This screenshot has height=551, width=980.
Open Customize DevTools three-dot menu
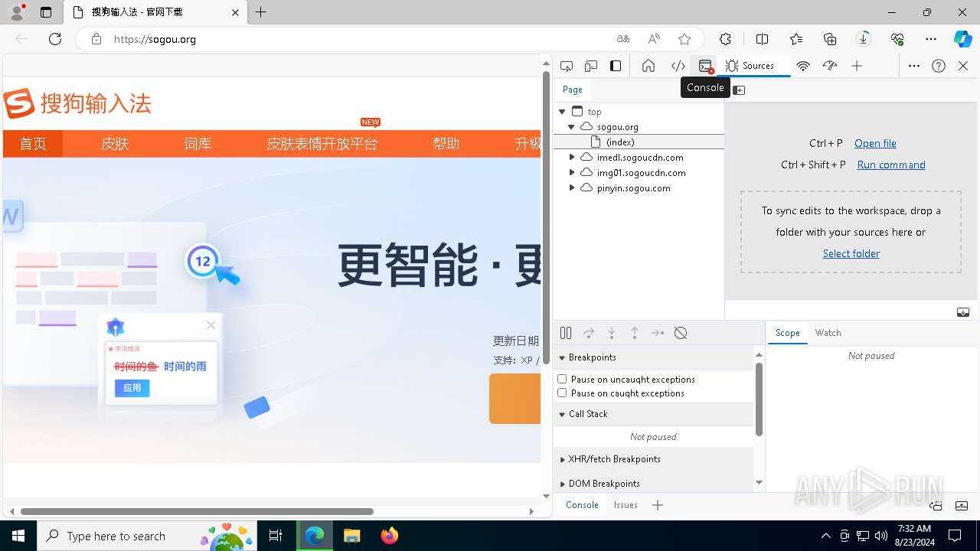tap(914, 66)
